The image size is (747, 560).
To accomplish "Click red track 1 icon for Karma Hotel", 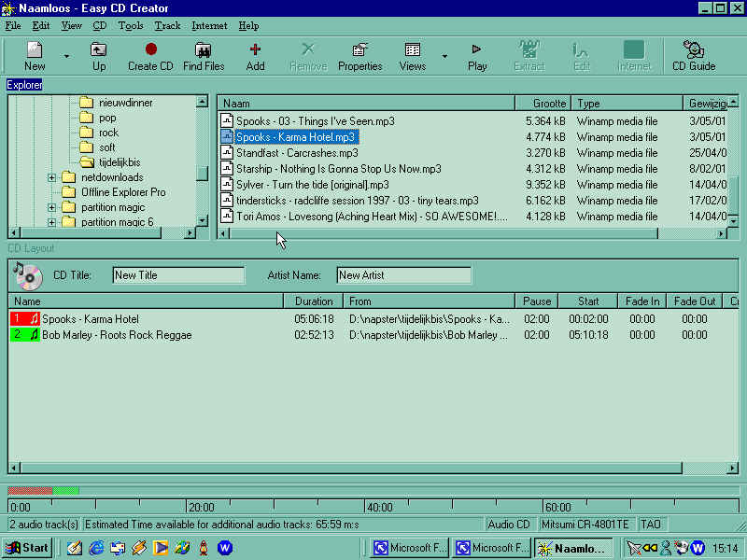I will (24, 319).
